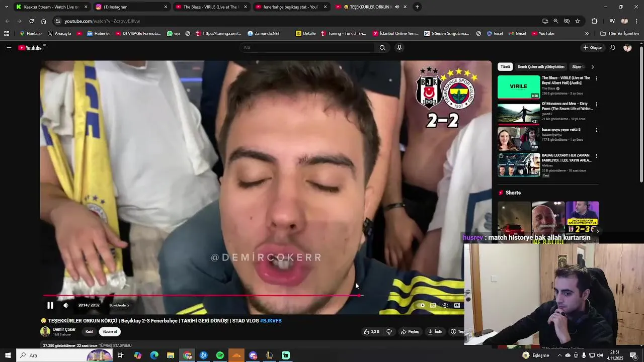Open Spotify from the taskbar
This screenshot has height=362, width=644.
[x=220, y=355]
